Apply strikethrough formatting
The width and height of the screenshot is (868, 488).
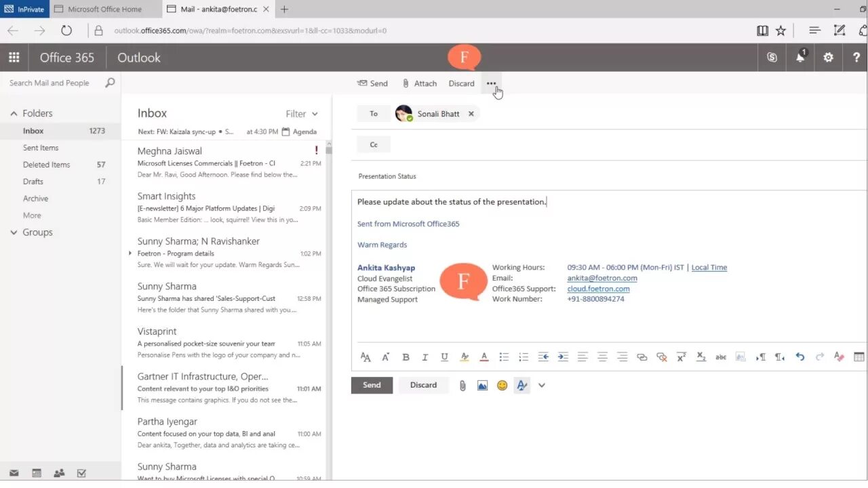click(721, 357)
